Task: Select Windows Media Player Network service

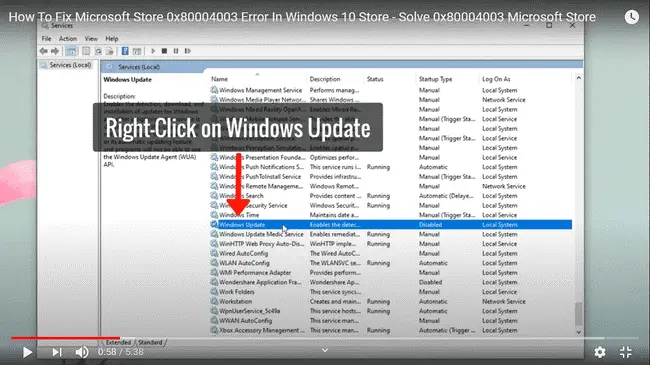Action: pyautogui.click(x=390, y=100)
